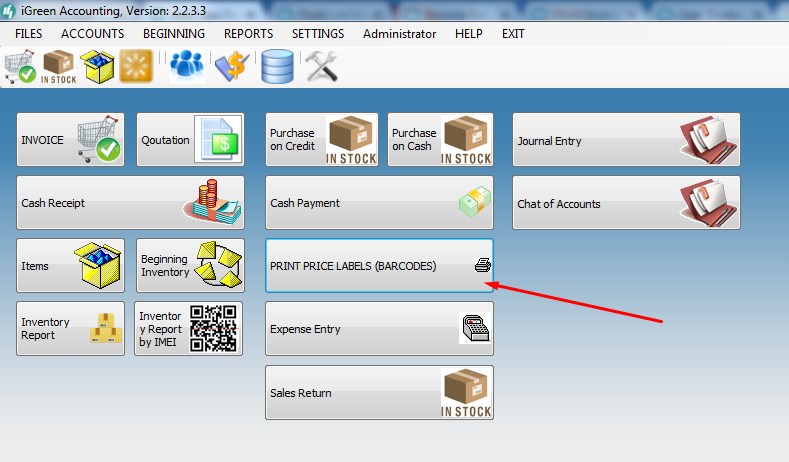Open the HELP menu

click(469, 34)
